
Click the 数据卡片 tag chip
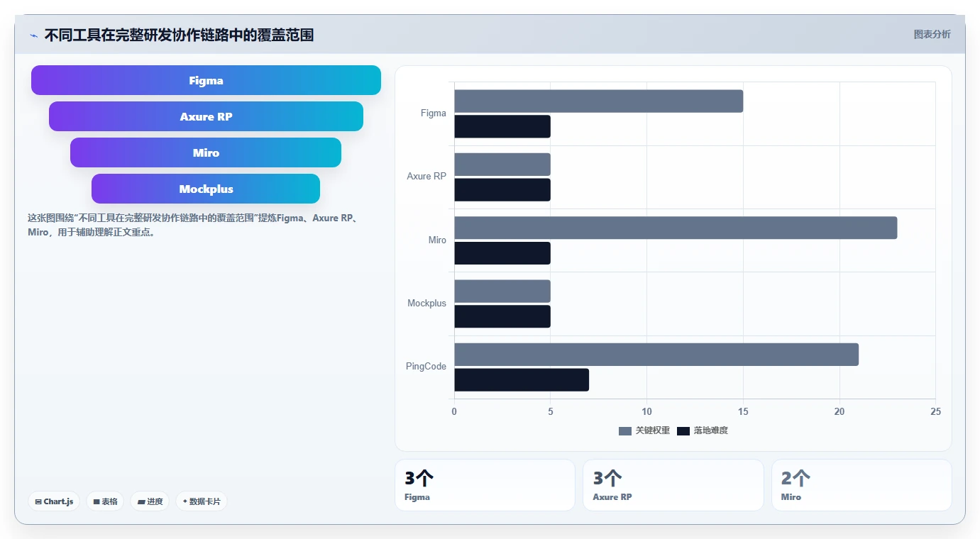(202, 501)
